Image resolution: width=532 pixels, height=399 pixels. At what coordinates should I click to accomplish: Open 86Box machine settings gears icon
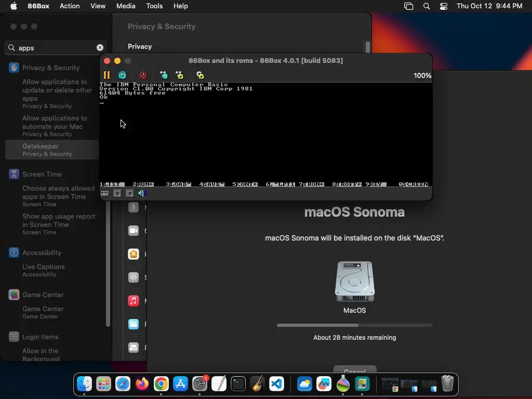point(200,75)
